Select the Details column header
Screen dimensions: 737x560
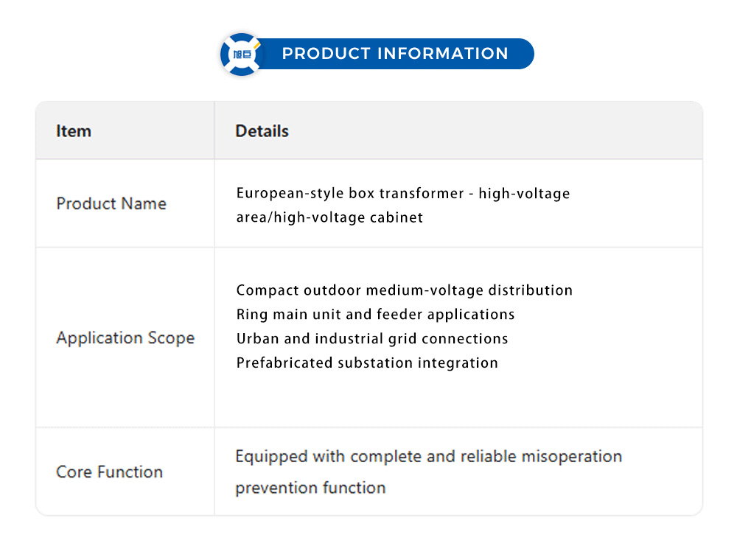tap(262, 131)
